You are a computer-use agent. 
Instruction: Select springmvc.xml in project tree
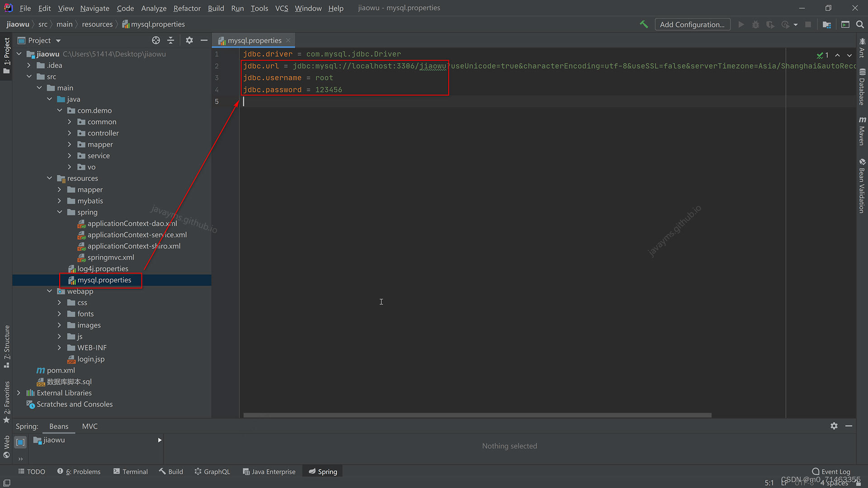click(x=111, y=258)
